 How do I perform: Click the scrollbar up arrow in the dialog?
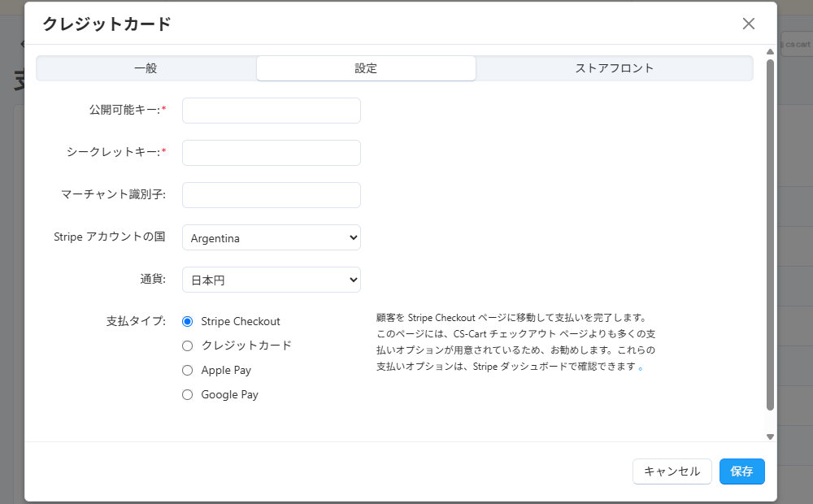(x=770, y=51)
